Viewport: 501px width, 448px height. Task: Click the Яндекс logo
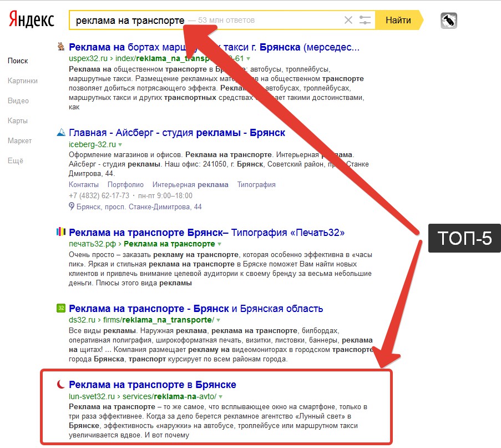click(x=31, y=19)
